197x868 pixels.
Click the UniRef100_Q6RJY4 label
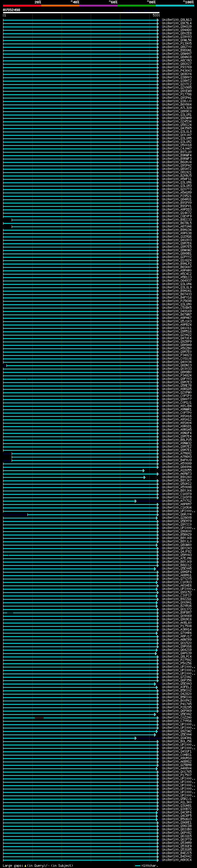177,514
